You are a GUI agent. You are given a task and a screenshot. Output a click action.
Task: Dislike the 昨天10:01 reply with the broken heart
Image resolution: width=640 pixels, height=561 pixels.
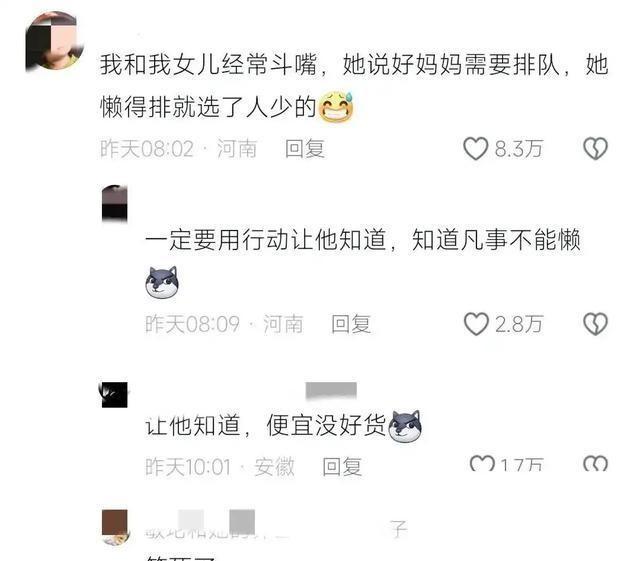[596, 463]
